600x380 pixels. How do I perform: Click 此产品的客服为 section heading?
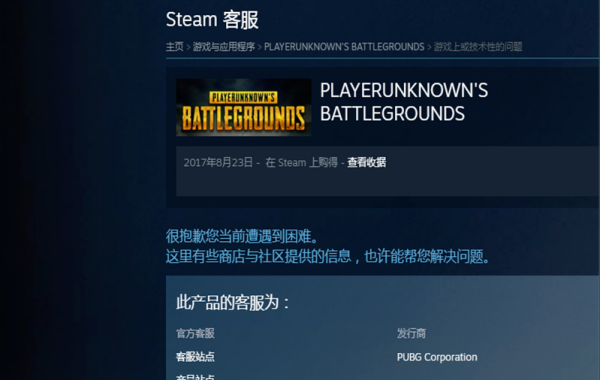(232, 303)
